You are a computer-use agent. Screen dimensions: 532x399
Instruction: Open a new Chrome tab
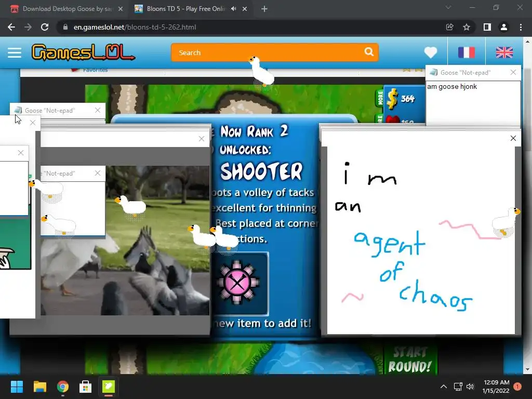click(x=264, y=9)
